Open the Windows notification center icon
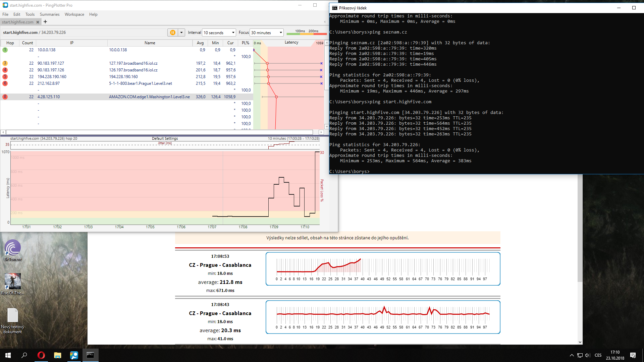 point(633,355)
